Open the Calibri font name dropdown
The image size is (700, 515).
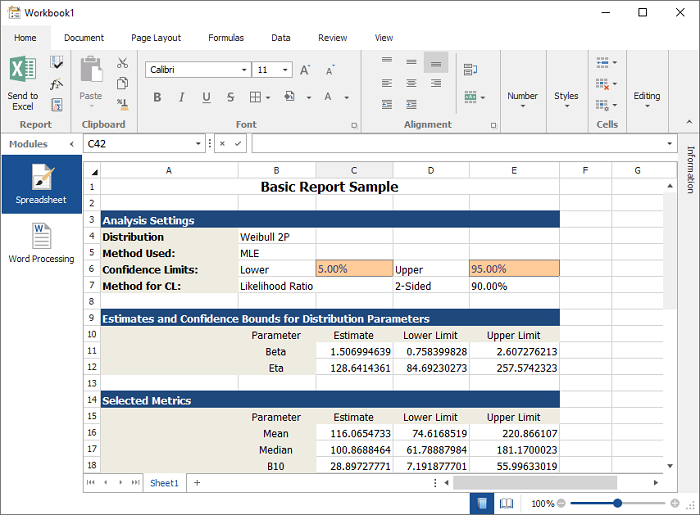(x=244, y=70)
